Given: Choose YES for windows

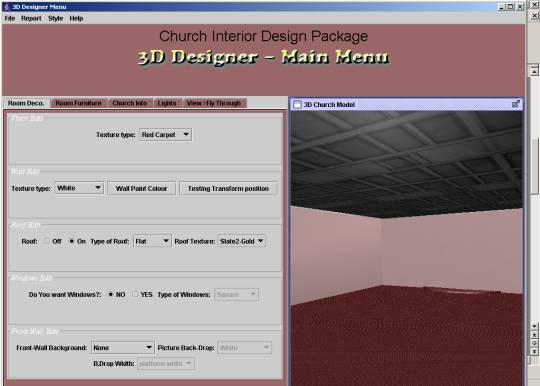Looking at the screenshot, I should (x=135, y=294).
